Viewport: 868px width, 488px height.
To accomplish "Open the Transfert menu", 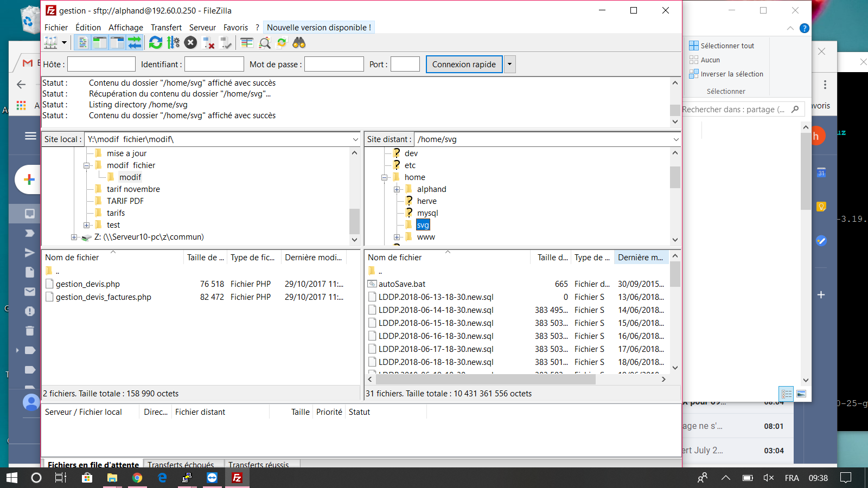I will [x=166, y=28].
